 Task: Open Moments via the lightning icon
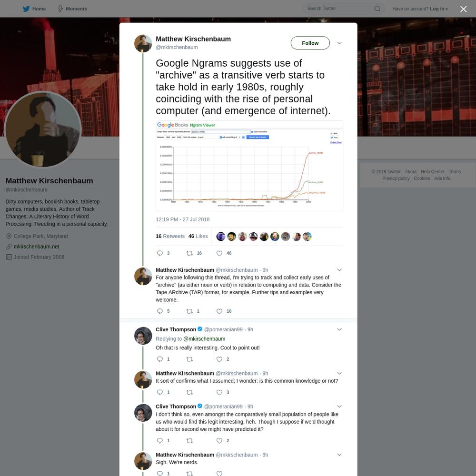[x=60, y=9]
